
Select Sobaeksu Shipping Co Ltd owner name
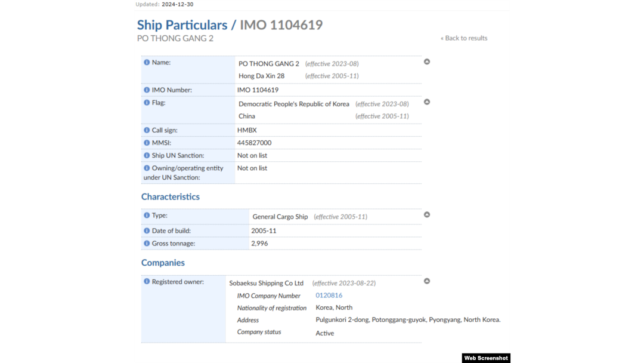click(266, 283)
